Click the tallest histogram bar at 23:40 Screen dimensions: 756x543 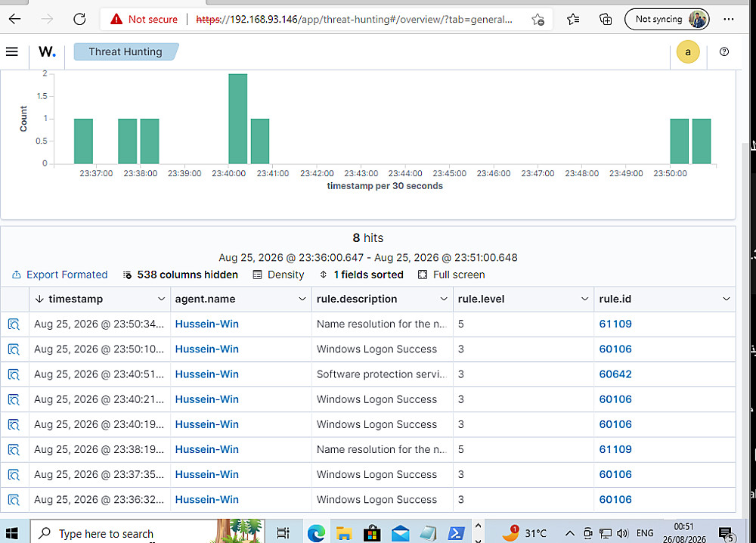pyautogui.click(x=237, y=119)
